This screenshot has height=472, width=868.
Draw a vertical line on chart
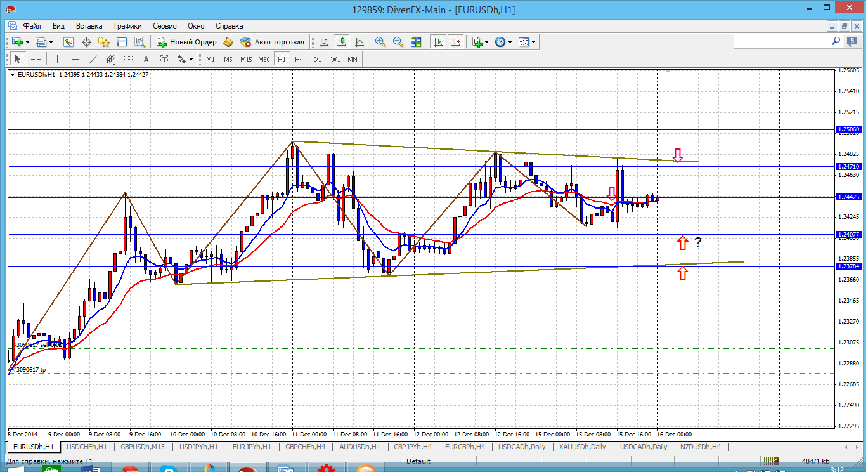(58, 59)
